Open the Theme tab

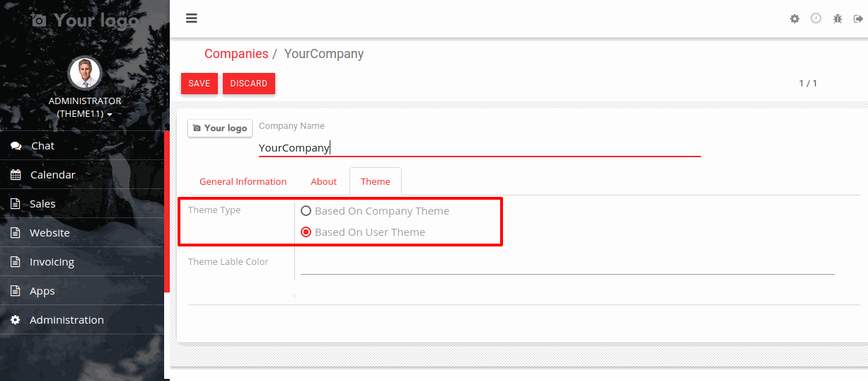click(376, 182)
